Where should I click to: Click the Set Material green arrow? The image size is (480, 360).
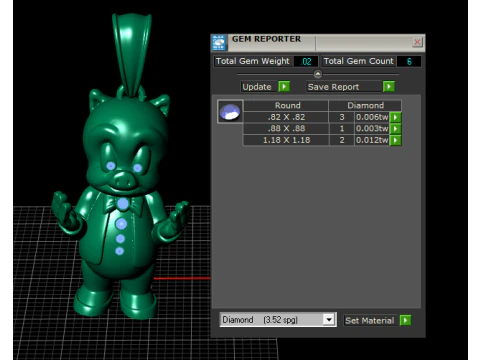point(405,320)
